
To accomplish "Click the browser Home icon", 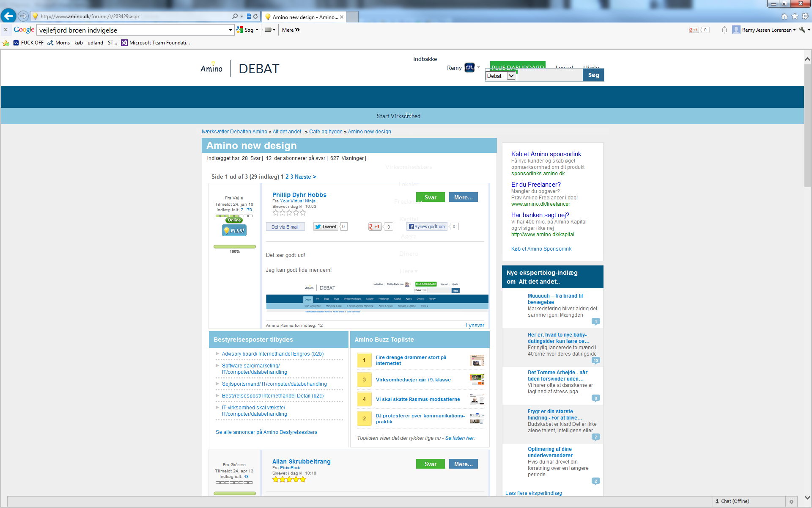I will 785,16.
